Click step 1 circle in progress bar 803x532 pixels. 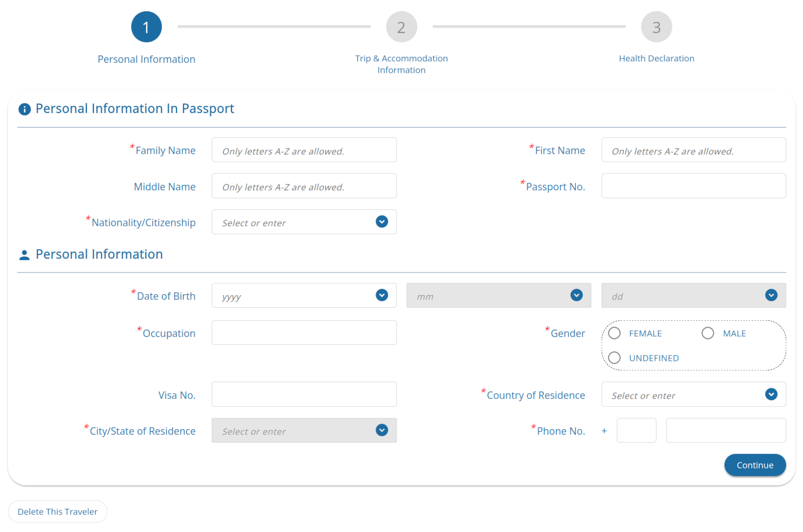(146, 27)
